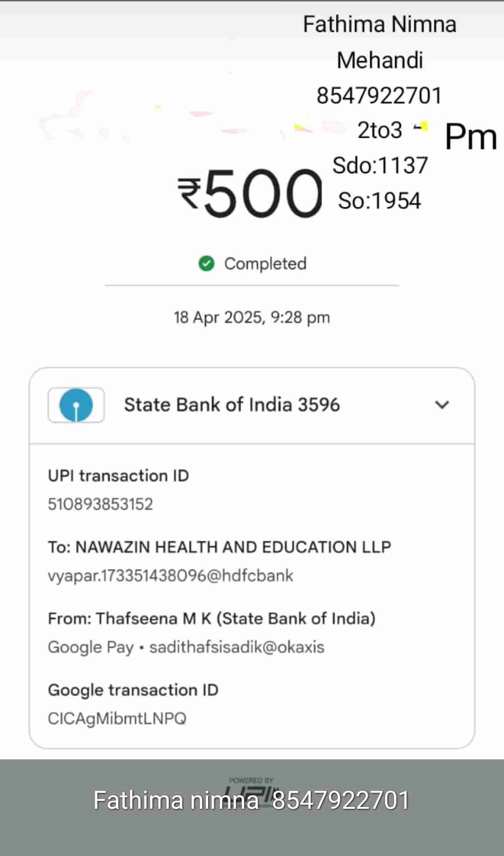The height and width of the screenshot is (856, 504).
Task: Click the green Completed checkmark icon
Action: (206, 264)
